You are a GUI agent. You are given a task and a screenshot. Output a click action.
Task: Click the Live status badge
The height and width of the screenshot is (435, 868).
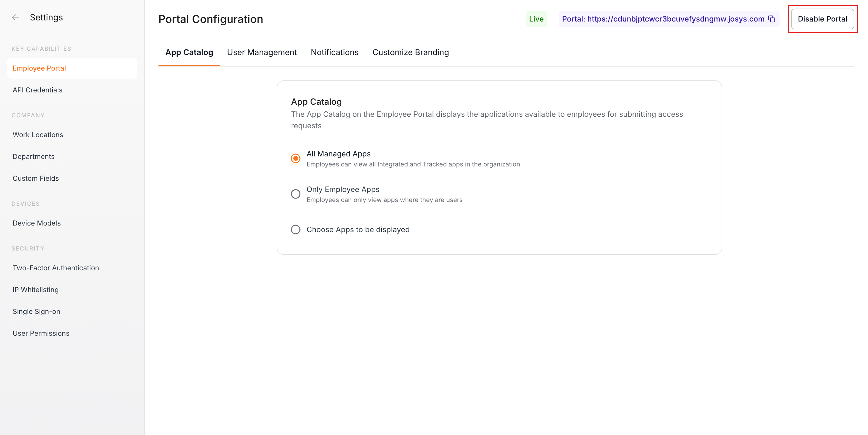(536, 19)
